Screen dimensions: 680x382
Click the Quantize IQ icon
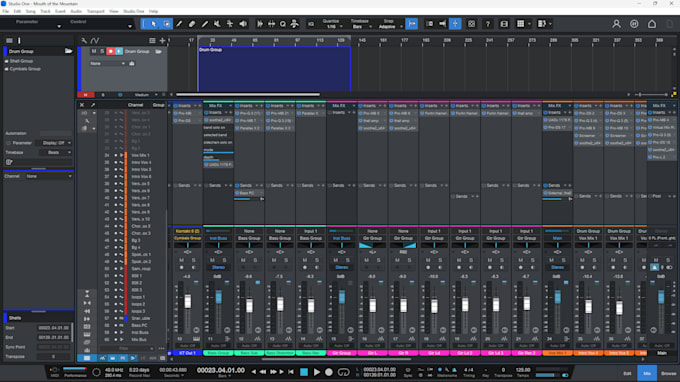pyautogui.click(x=311, y=24)
